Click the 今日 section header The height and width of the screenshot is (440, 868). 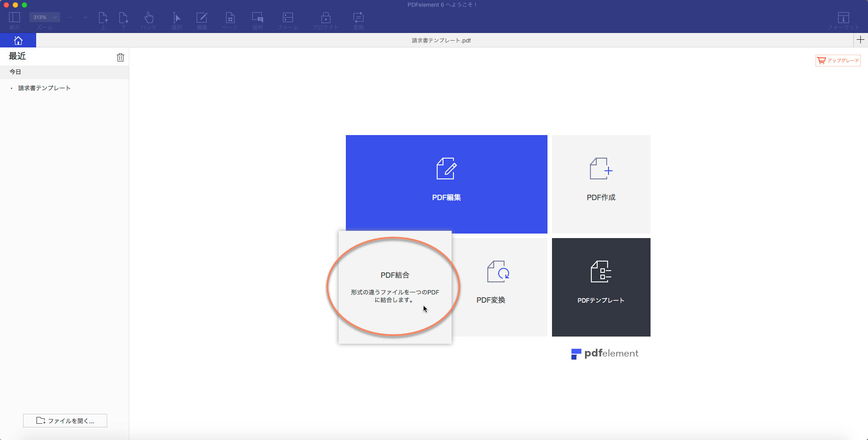tap(64, 72)
